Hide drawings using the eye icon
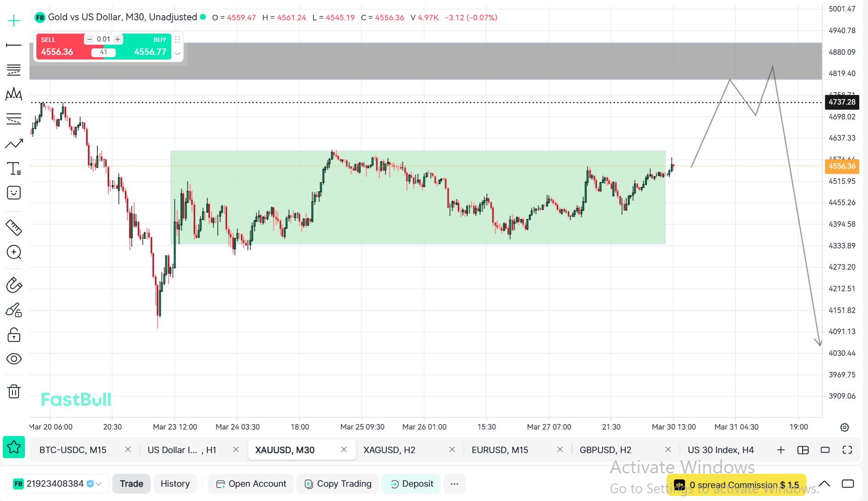The image size is (868, 501). pyautogui.click(x=14, y=359)
